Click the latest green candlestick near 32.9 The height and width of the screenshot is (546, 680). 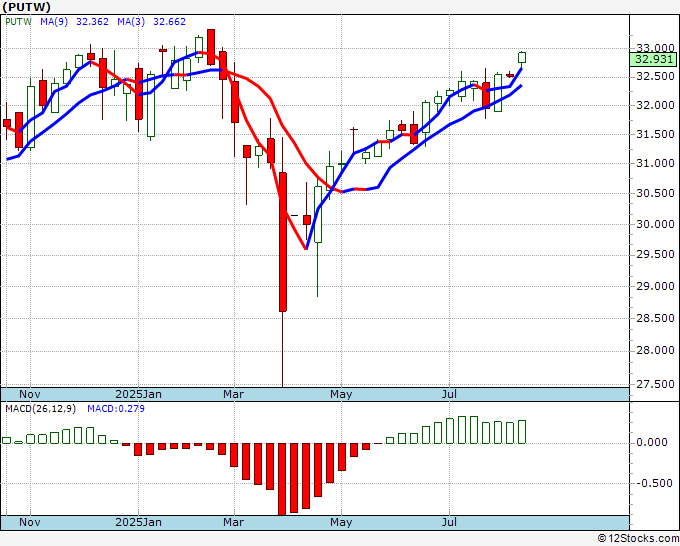[x=522, y=57]
